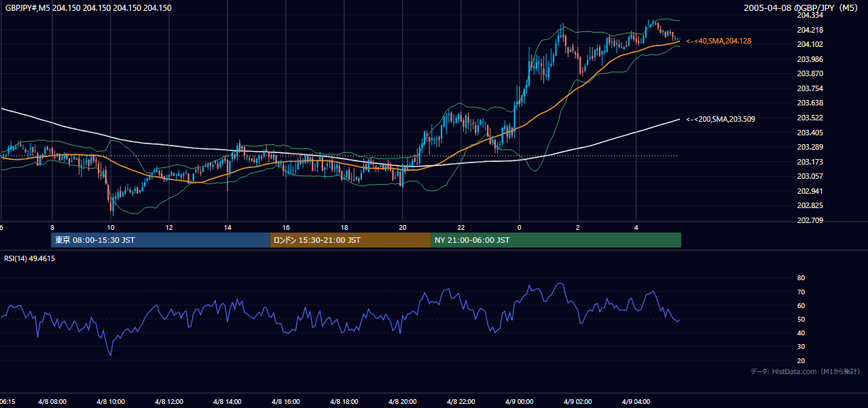Click price axis value 202.825

coord(810,205)
